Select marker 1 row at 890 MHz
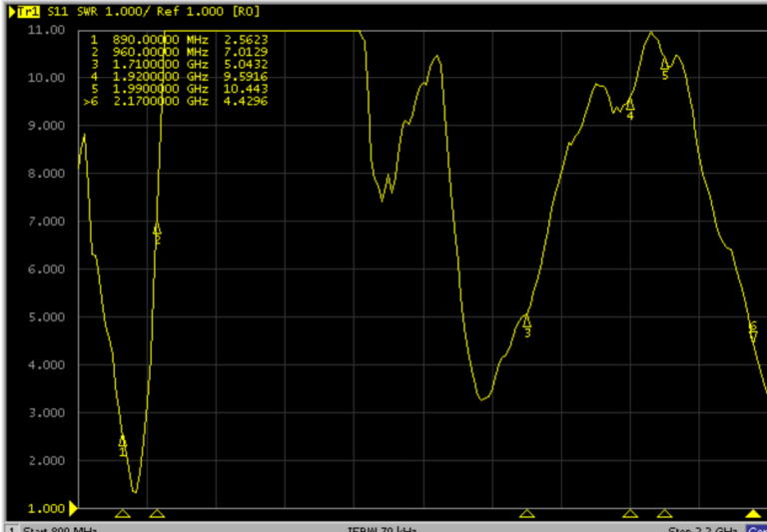767x532 pixels. click(180, 40)
